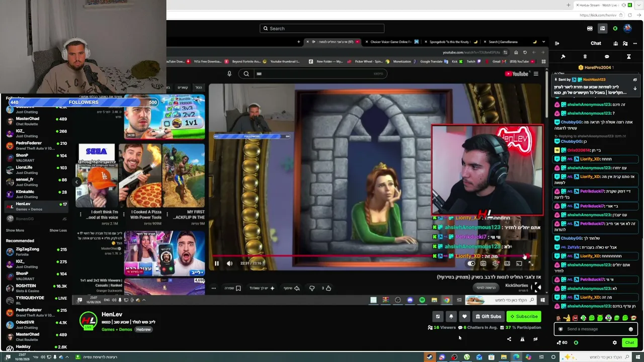Click the Show More link in sidebar

(x=15, y=230)
